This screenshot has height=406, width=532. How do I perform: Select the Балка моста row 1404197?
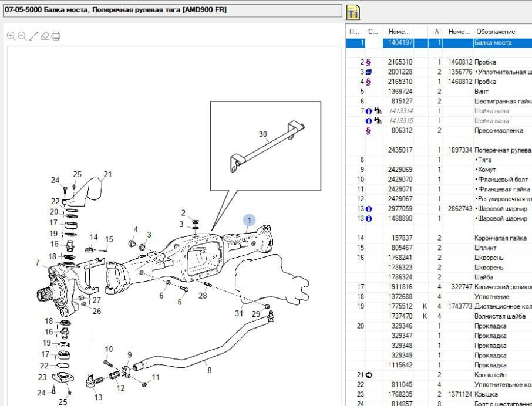(492, 43)
